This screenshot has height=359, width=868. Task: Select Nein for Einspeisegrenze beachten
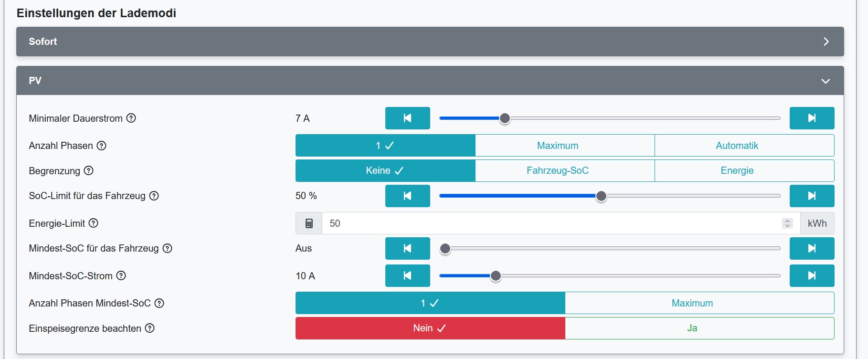430,328
